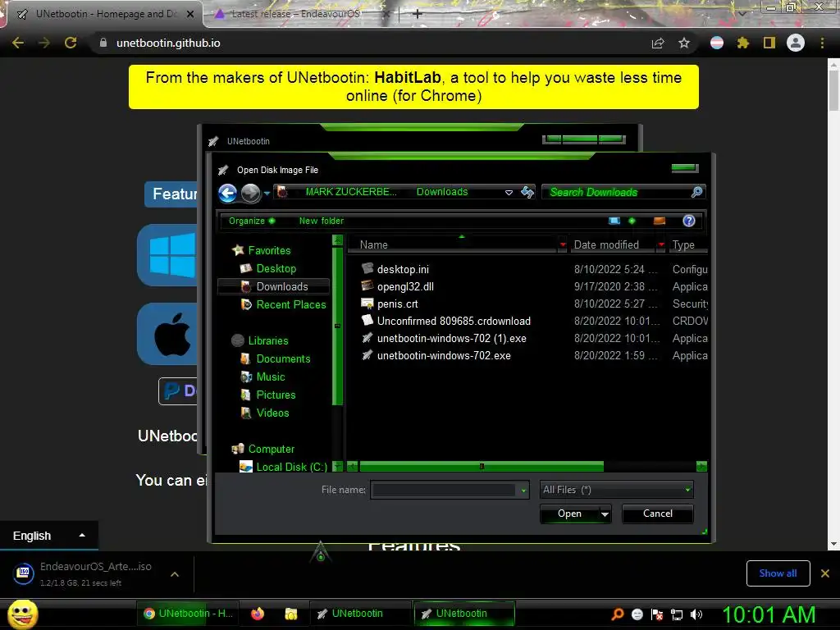Open Libraries in the navigation pane
Image resolution: width=840 pixels, height=630 pixels.
268,340
